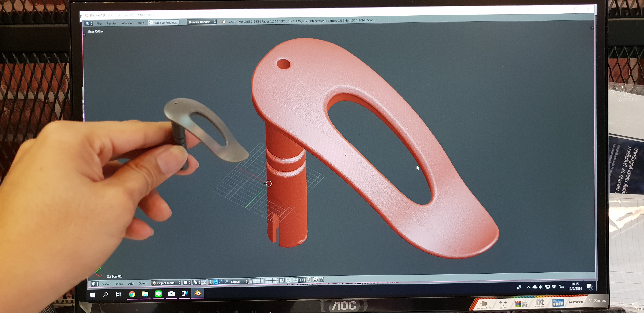The height and width of the screenshot is (313, 644).
Task: Open the 3D View editor type selector
Action: click(x=95, y=284)
